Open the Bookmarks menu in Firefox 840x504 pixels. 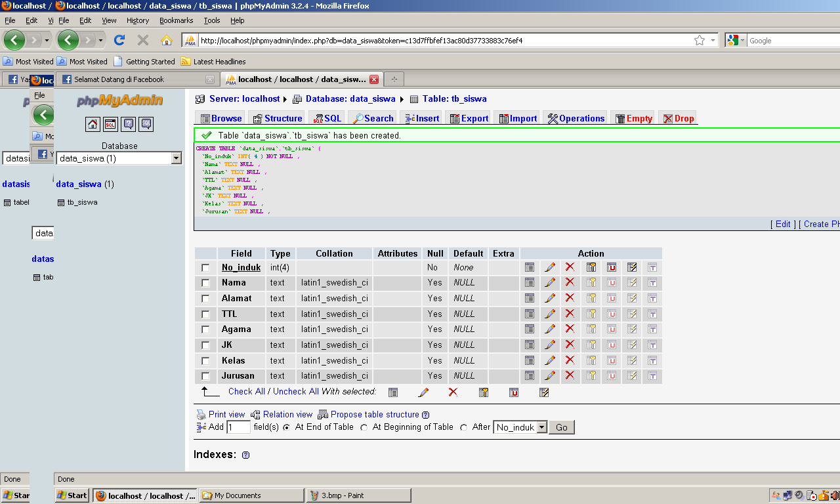176,20
